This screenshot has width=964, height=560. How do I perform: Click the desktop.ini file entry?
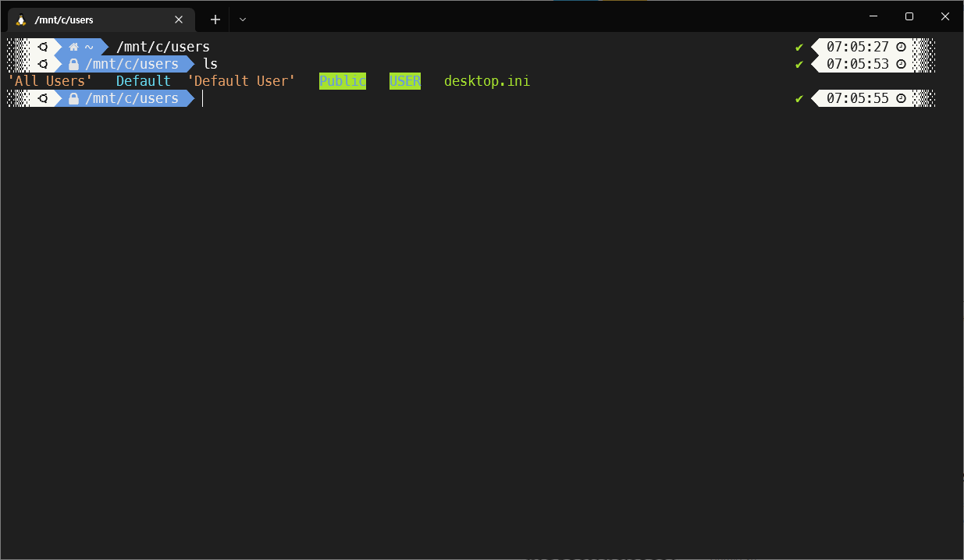pos(487,81)
